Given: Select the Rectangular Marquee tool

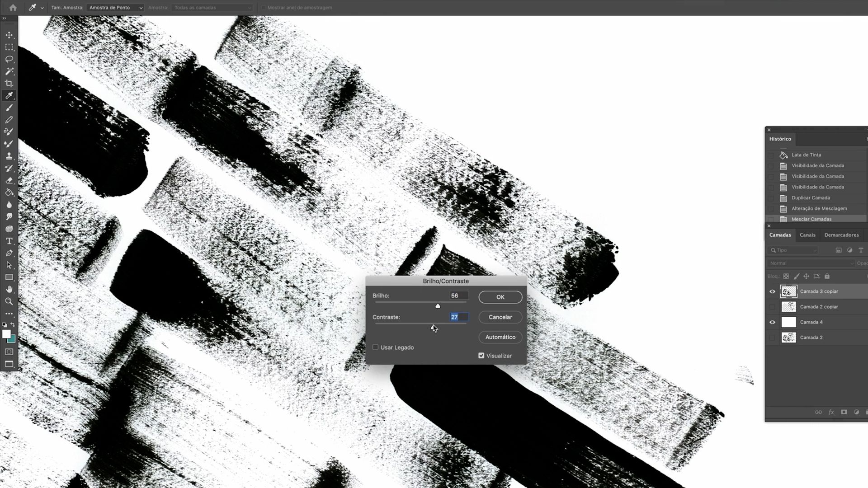Looking at the screenshot, I should click(x=9, y=47).
